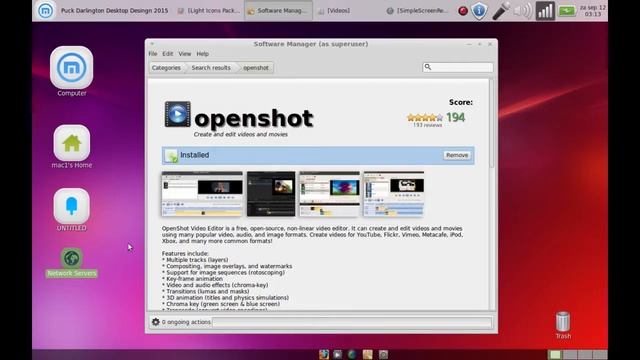This screenshot has height=360, width=640.
Task: Select the openshot breadcrumb
Action: (x=256, y=68)
